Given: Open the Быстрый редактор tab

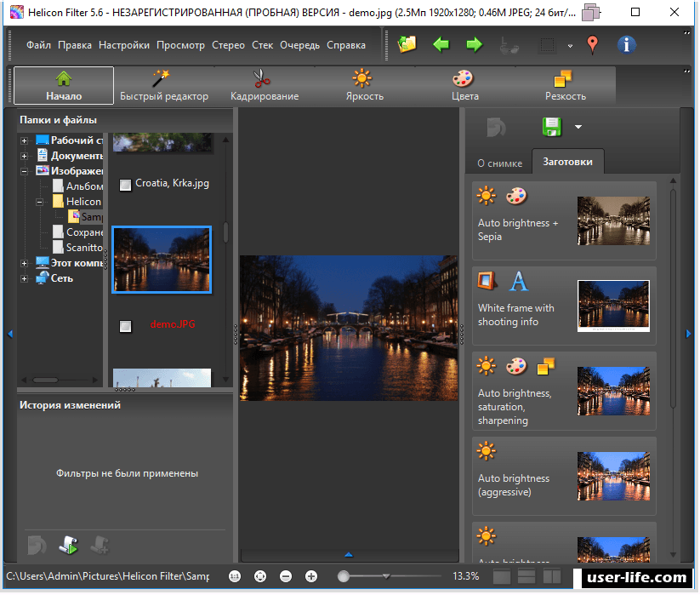Looking at the screenshot, I should (164, 85).
